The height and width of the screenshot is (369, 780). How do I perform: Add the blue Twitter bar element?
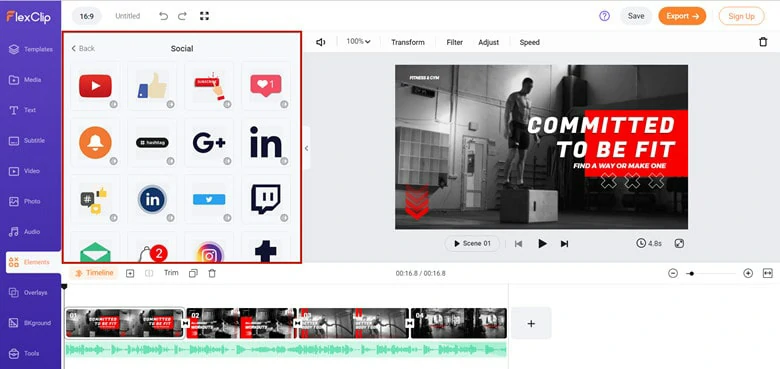[209, 199]
